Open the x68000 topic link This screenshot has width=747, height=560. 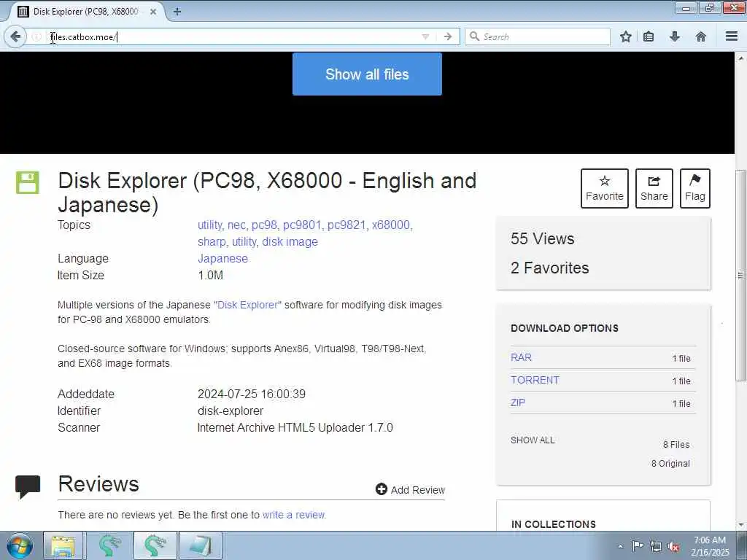[x=391, y=225]
